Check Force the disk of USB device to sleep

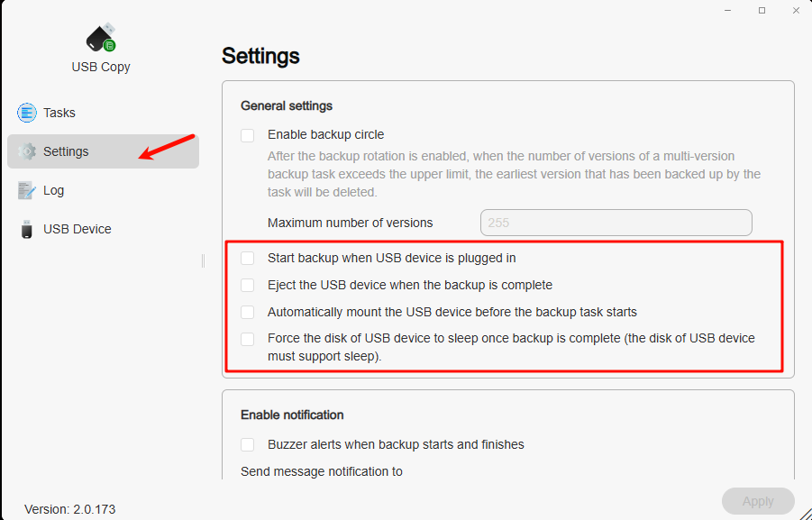pos(248,339)
